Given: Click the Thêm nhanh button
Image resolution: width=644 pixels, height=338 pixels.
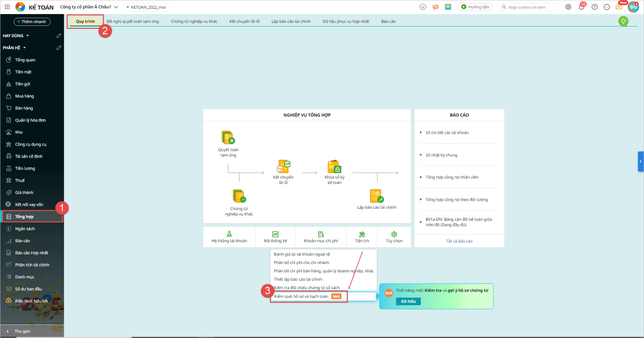Looking at the screenshot, I should [32, 21].
